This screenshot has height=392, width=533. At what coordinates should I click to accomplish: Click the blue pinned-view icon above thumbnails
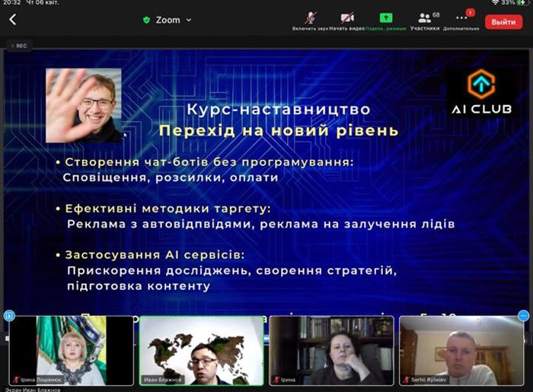(x=9, y=316)
